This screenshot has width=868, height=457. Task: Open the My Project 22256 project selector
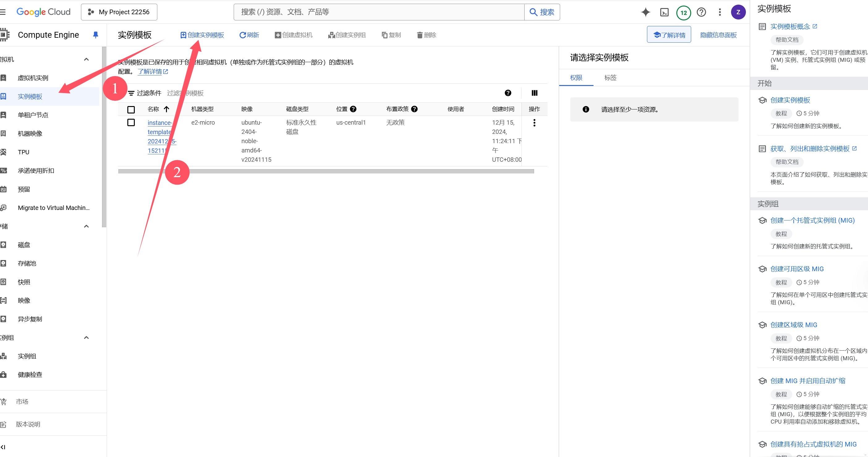[119, 12]
